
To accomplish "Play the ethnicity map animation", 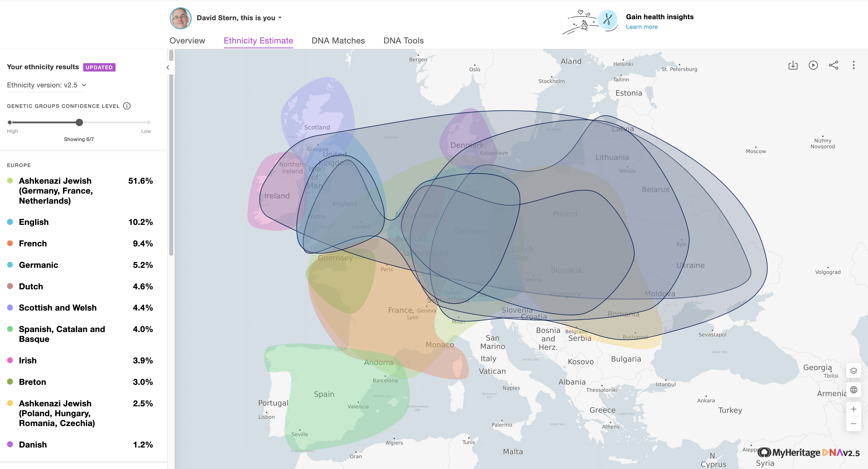I will [x=813, y=65].
